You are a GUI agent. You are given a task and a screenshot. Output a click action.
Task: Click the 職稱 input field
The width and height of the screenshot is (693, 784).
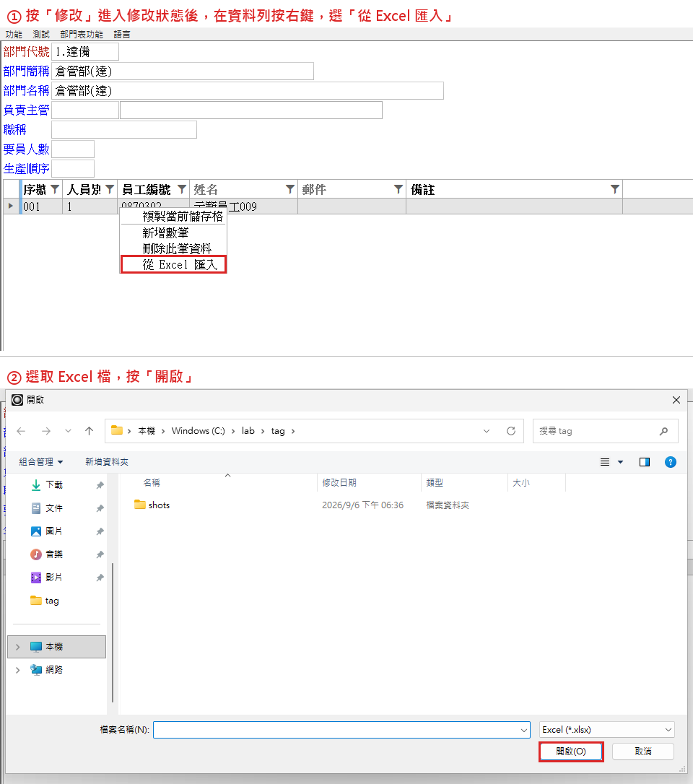[x=124, y=129]
